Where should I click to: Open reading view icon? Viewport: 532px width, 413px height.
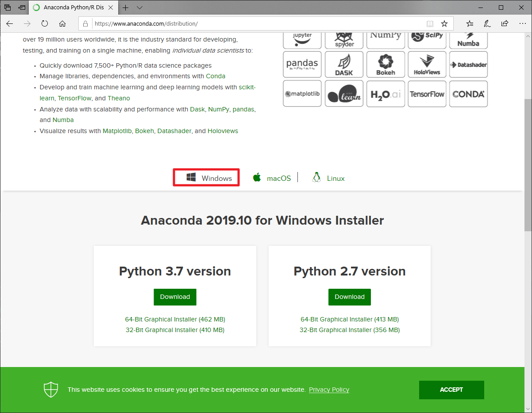click(430, 23)
